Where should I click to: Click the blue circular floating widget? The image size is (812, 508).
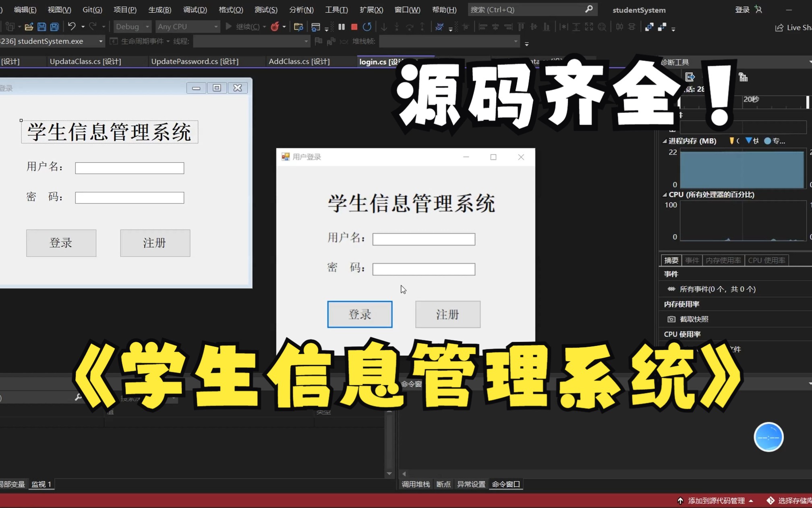click(x=768, y=437)
